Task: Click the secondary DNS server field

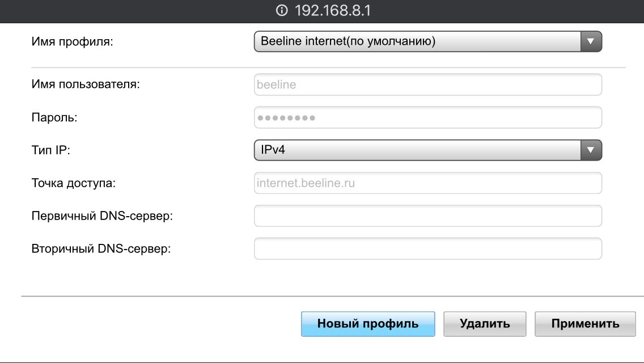Action: (428, 249)
